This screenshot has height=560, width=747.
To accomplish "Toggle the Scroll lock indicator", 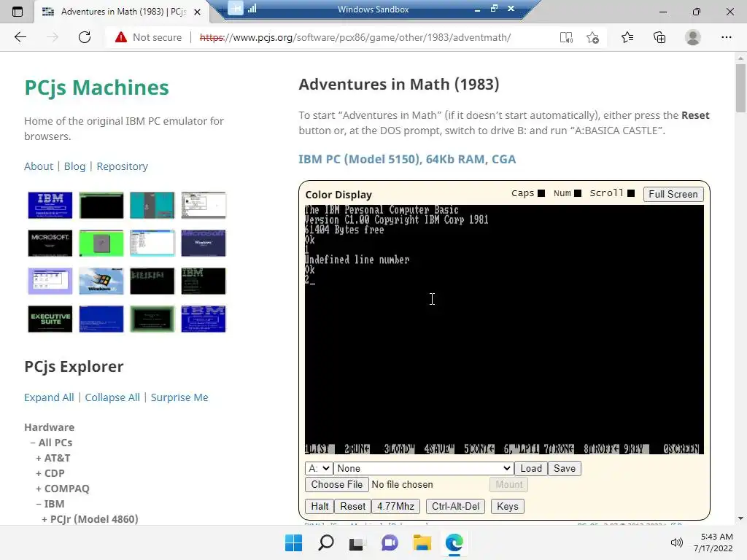I will click(631, 193).
